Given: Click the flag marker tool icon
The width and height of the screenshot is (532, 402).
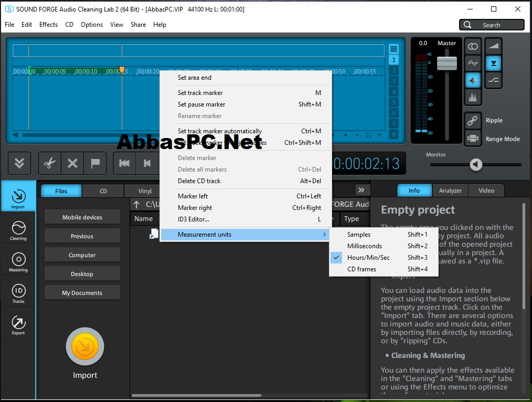Looking at the screenshot, I should pos(95,163).
